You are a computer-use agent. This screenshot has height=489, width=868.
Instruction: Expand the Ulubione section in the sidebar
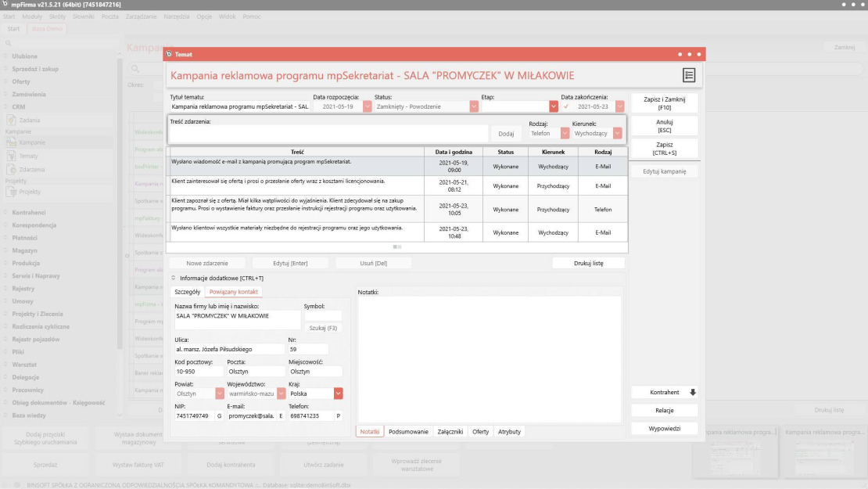coord(5,56)
